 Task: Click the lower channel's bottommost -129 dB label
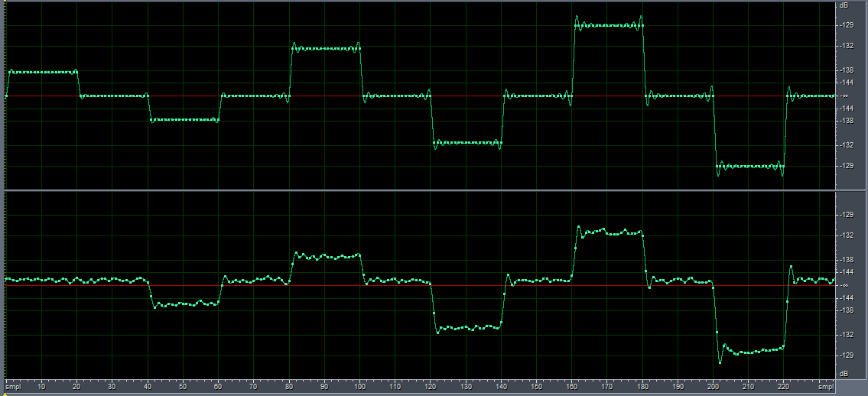click(847, 355)
